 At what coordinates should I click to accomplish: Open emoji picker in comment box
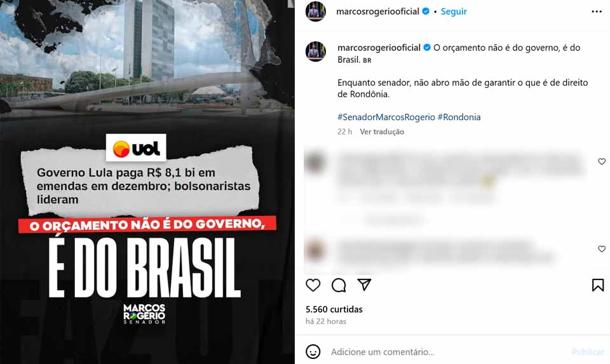[313, 351]
